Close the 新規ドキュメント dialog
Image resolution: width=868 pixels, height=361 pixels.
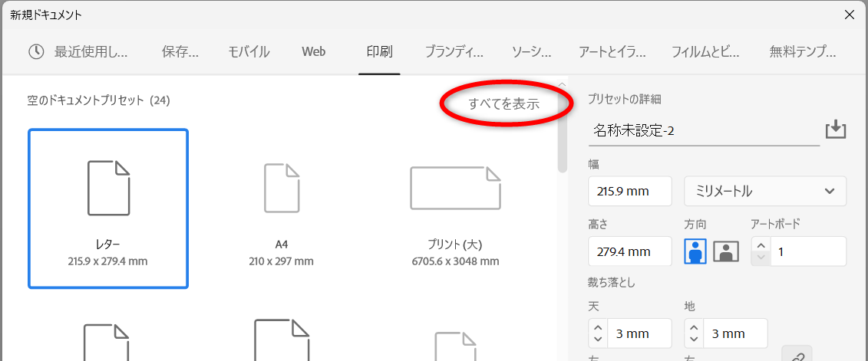pos(850,15)
